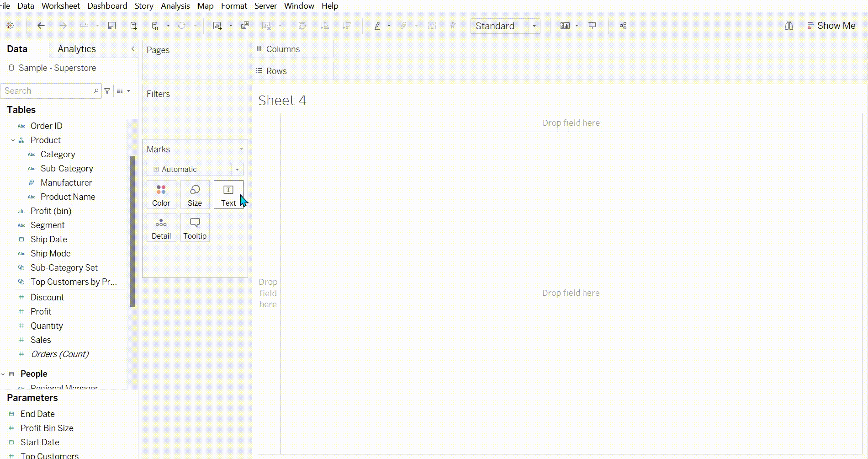Click the Show Me button
Viewport: 868px width, 459px height.
[x=831, y=26]
